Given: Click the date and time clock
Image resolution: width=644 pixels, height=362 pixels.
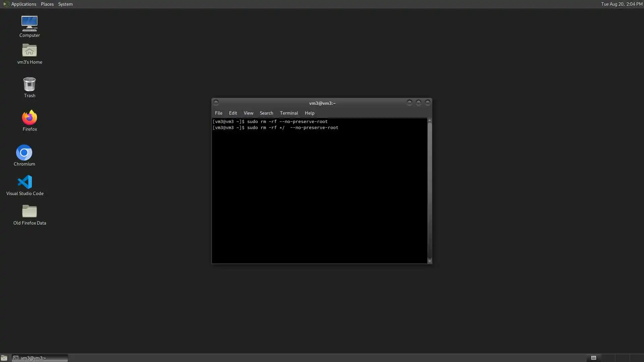Looking at the screenshot, I should pos(622,4).
